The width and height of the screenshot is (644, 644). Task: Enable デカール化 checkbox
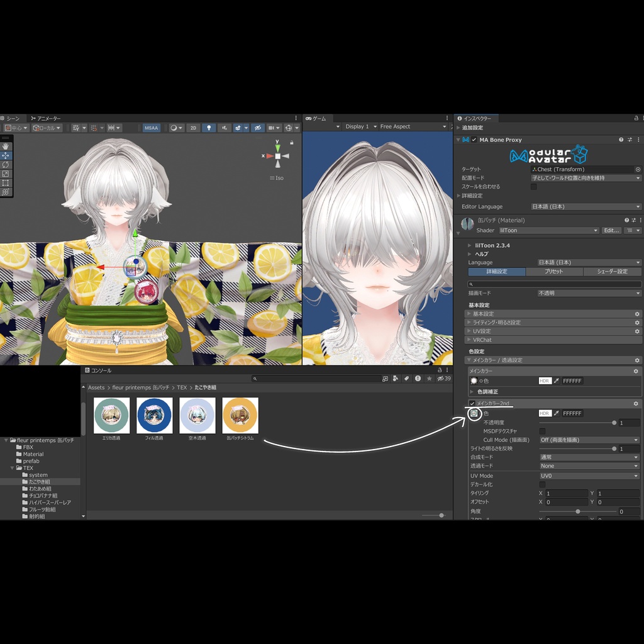point(542,485)
